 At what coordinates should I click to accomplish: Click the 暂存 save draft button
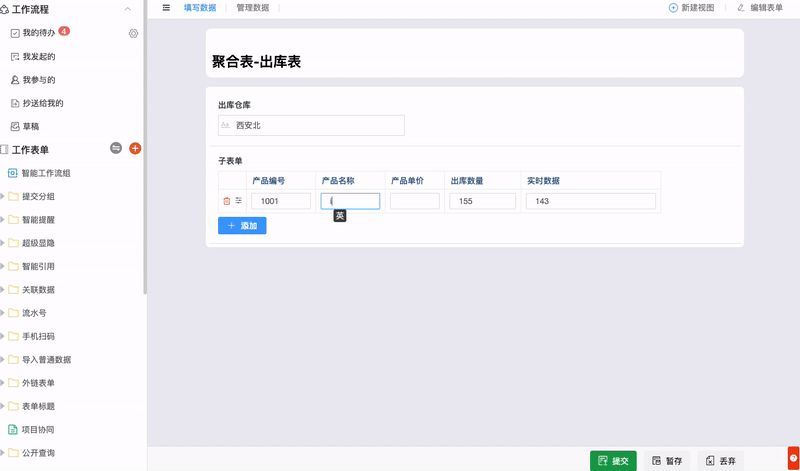(667, 461)
